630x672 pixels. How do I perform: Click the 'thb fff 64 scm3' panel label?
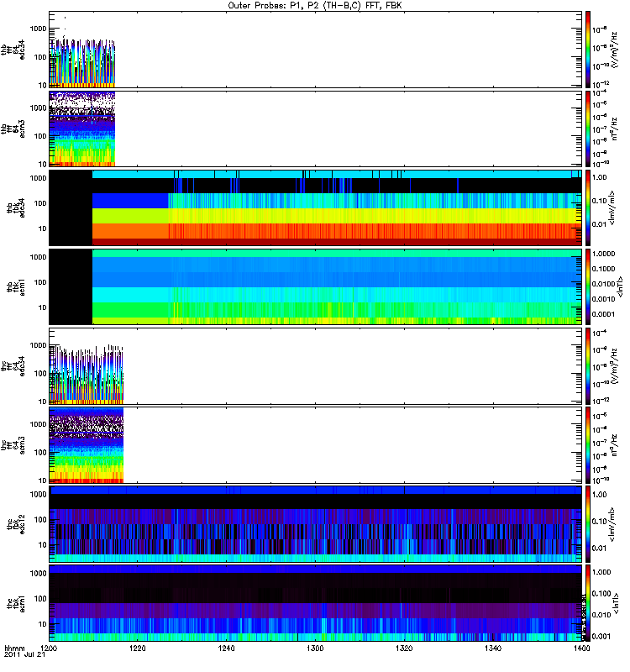pos(13,129)
